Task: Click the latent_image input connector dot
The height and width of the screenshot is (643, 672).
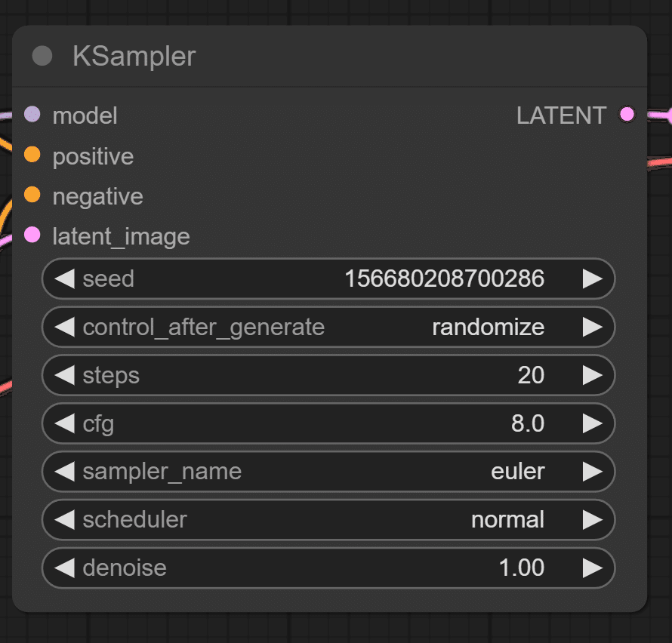Action: click(x=32, y=235)
